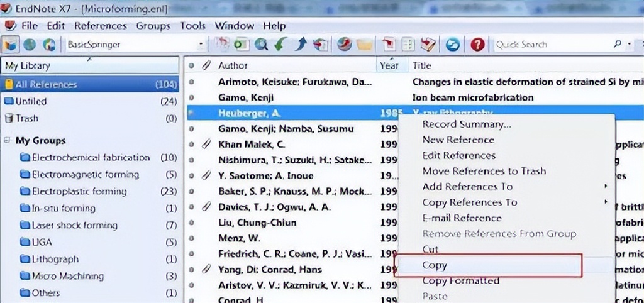The image size is (644, 303).
Task: Open Online Search magnifier-globe toolbar icon
Action: pyautogui.click(x=261, y=45)
